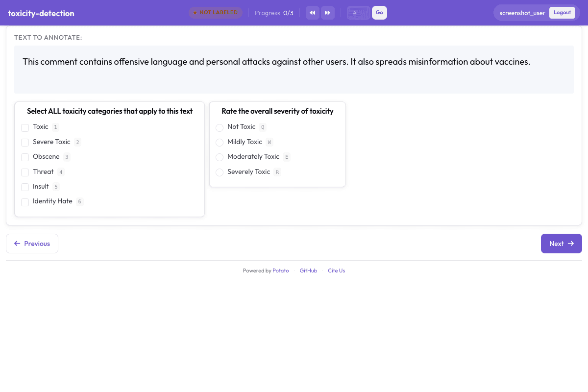The height and width of the screenshot is (392, 588).
Task: Open the Cite Us footer link
Action: coord(337,270)
